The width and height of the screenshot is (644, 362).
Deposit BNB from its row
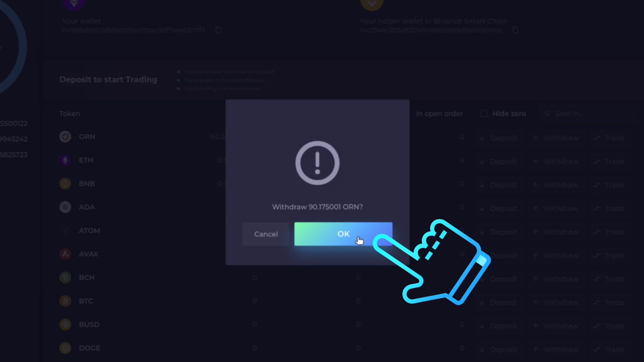tap(498, 185)
